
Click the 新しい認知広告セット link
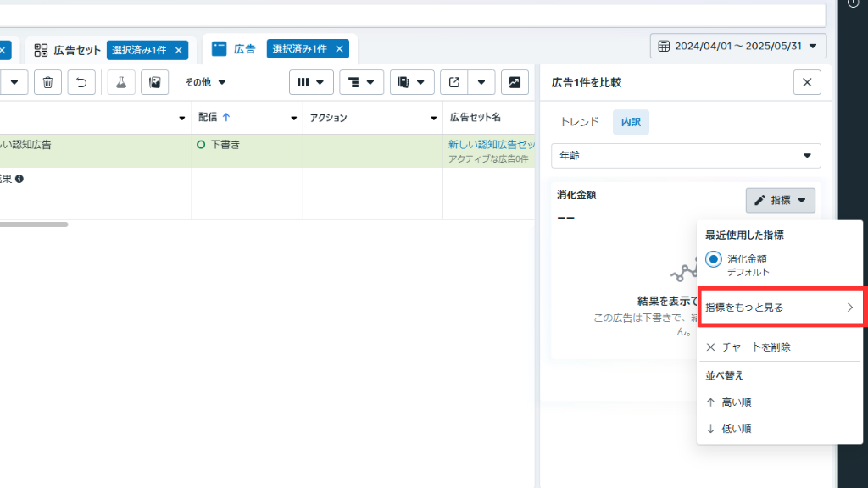tap(492, 144)
